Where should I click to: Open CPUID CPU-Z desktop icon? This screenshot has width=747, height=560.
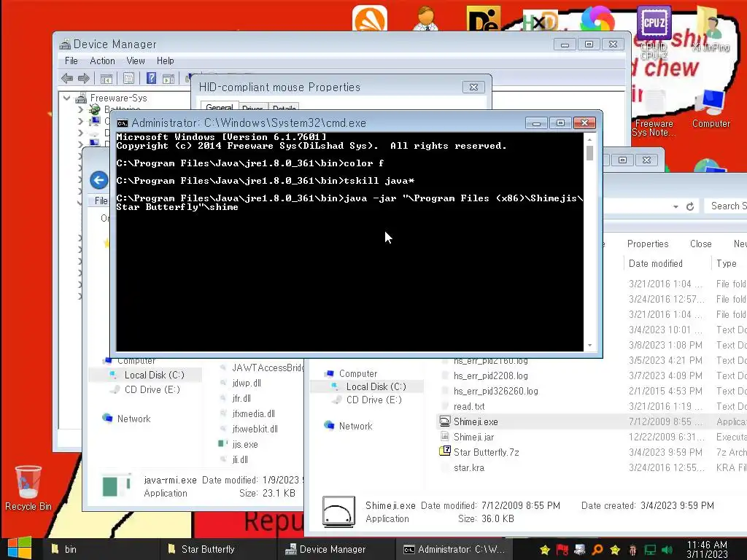[654, 34]
